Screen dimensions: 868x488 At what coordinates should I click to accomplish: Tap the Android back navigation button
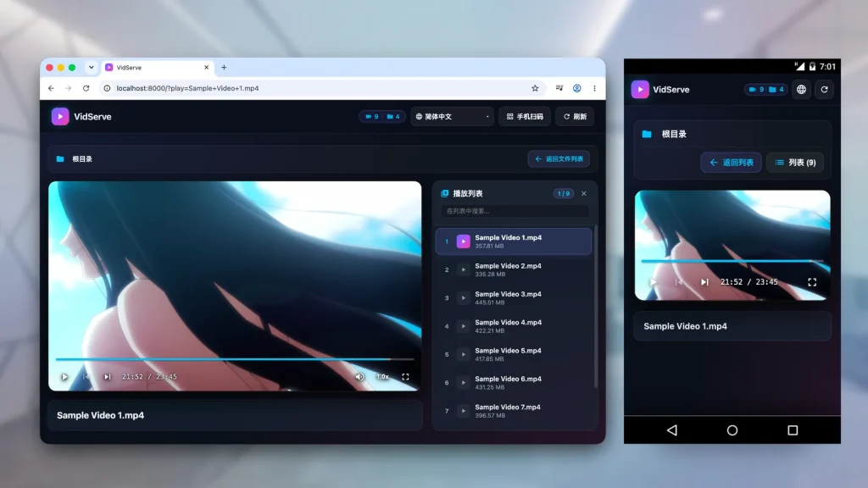pyautogui.click(x=672, y=430)
